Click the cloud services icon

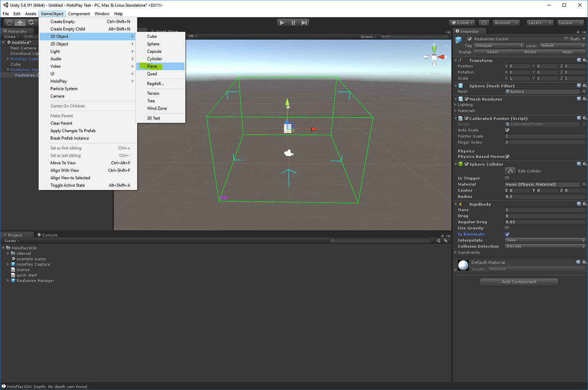pyautogui.click(x=484, y=23)
